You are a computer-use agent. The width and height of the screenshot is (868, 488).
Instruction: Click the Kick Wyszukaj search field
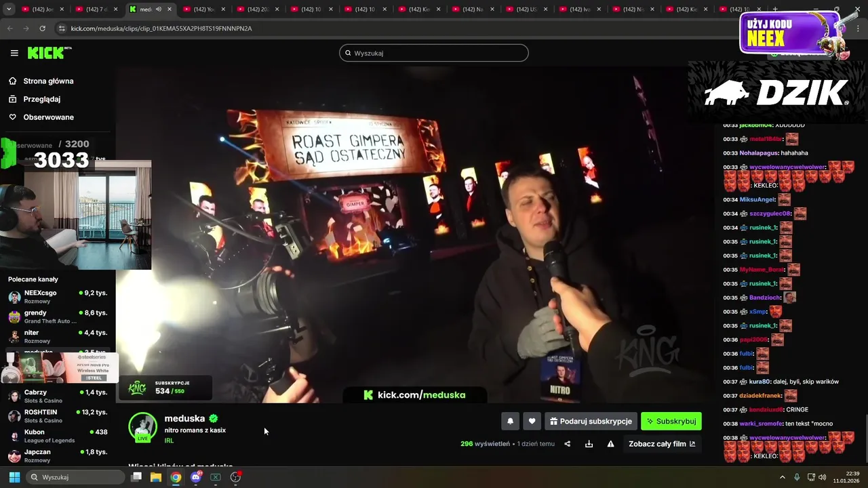[x=434, y=53]
